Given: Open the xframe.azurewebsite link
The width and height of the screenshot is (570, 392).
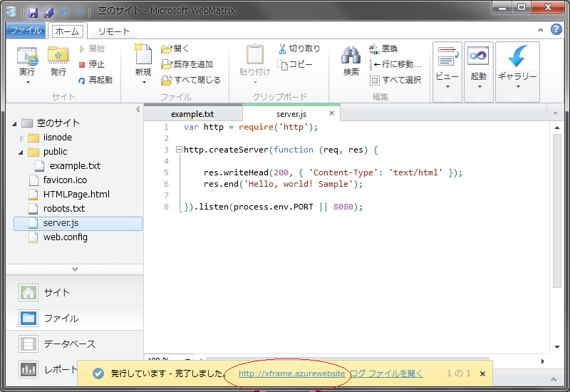Looking at the screenshot, I should click(292, 373).
